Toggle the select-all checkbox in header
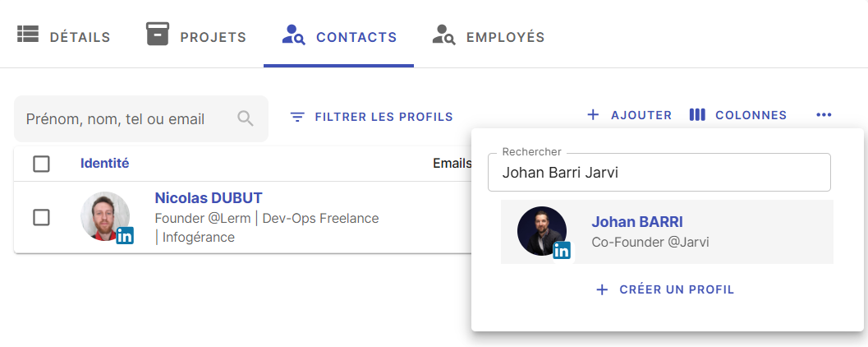Image resolution: width=868 pixels, height=347 pixels. pos(41,164)
